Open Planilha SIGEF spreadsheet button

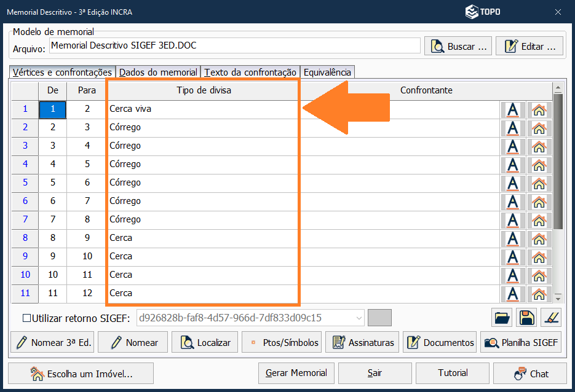tap(521, 343)
